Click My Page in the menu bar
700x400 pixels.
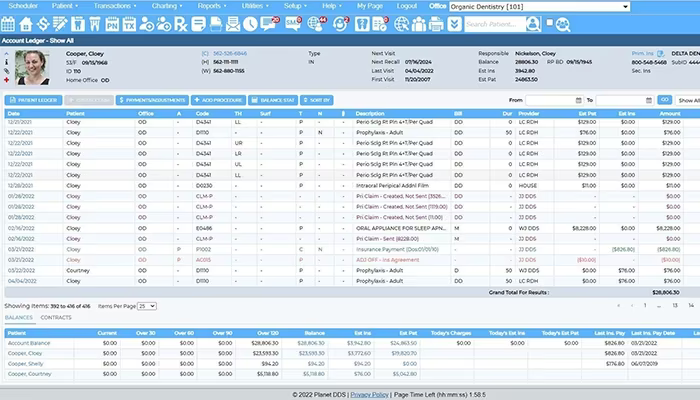click(370, 6)
